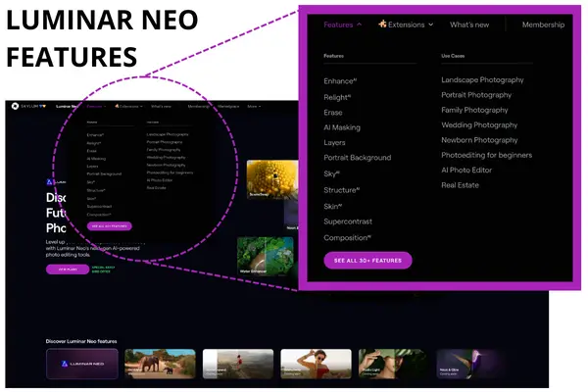The image size is (588, 392).
Task: Open the Features tab in the enlarged panel
Action: 338,24
